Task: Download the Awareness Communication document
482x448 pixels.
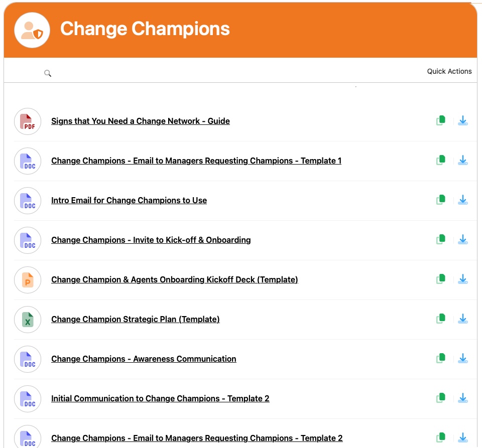Action: point(463,359)
